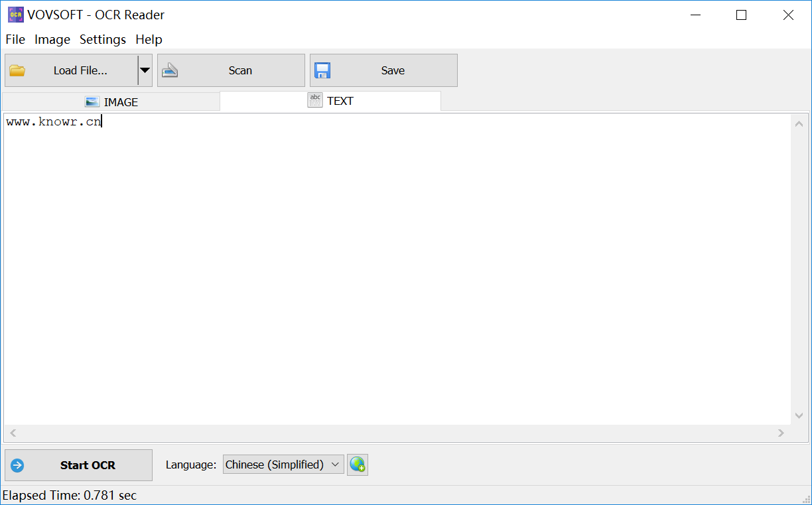812x505 pixels.
Task: Click the horizontal scrollbar left arrow
Action: click(13, 433)
